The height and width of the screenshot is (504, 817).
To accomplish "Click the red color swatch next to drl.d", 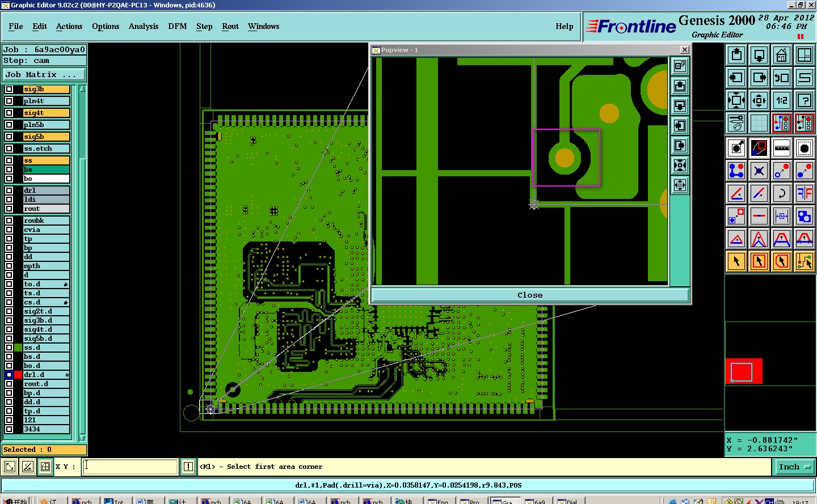I will coord(18,375).
